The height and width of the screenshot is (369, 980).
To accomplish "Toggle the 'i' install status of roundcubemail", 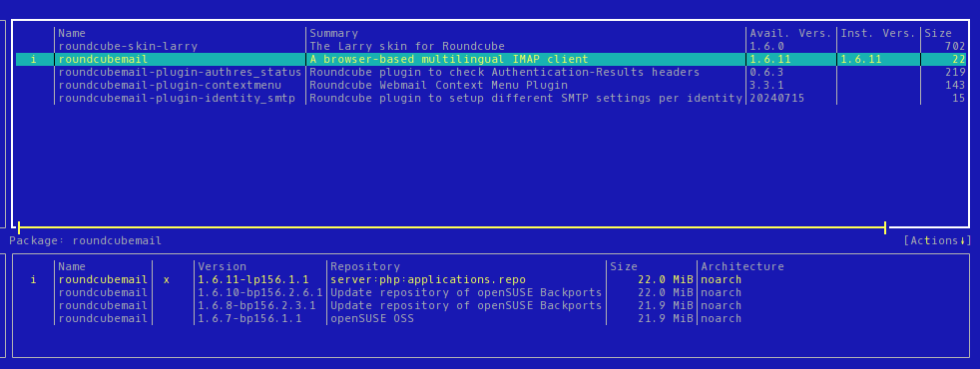I will coord(33,59).
